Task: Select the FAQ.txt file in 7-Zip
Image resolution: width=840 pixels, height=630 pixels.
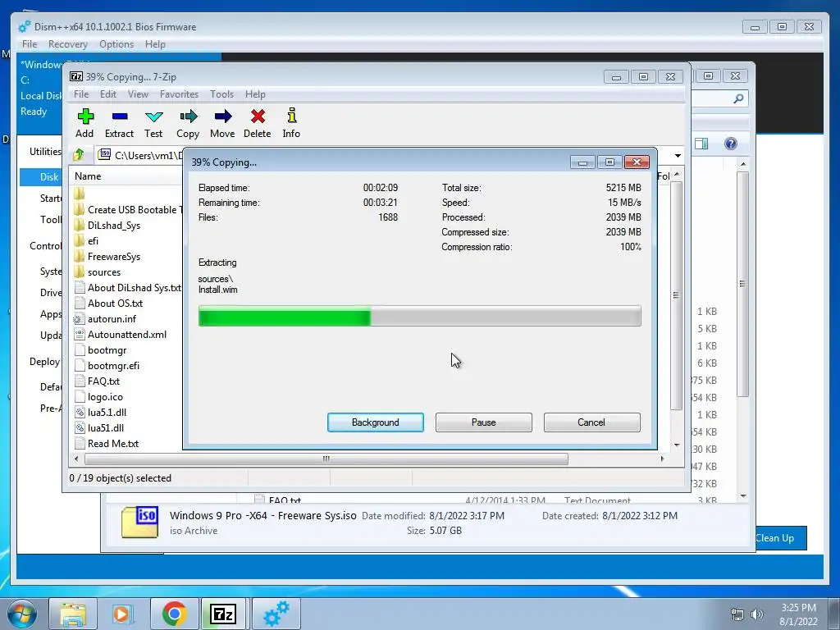Action: (x=98, y=381)
